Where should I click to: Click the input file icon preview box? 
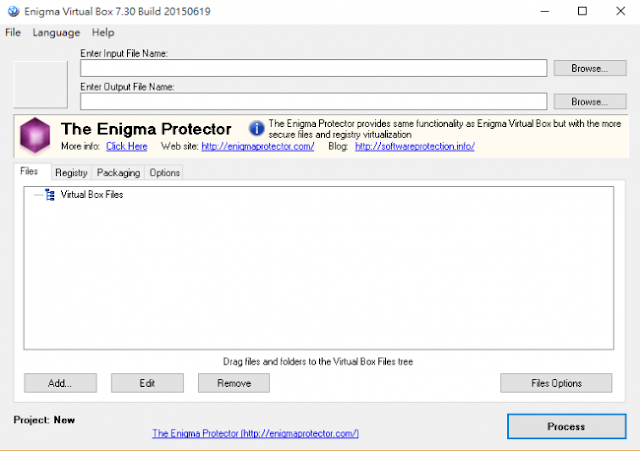pyautogui.click(x=40, y=84)
